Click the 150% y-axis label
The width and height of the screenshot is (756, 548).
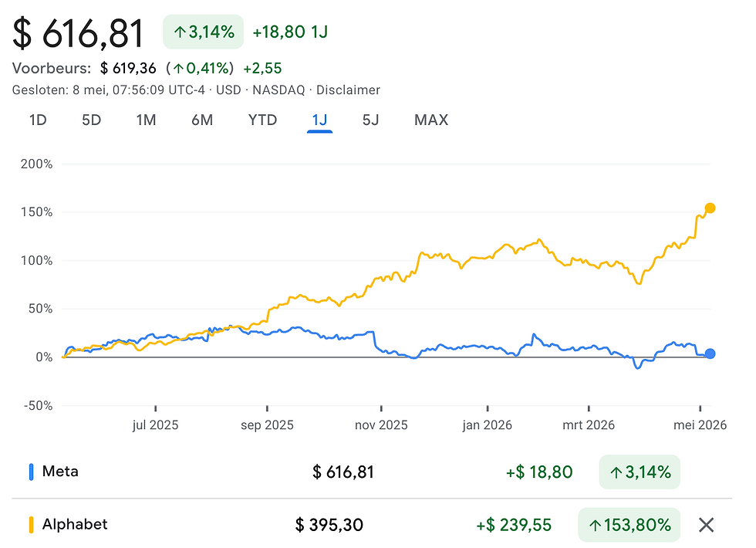point(37,212)
